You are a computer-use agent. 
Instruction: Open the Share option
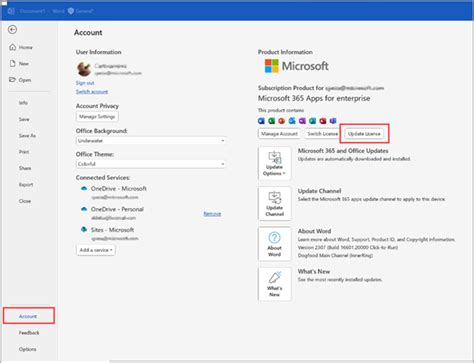click(x=25, y=168)
